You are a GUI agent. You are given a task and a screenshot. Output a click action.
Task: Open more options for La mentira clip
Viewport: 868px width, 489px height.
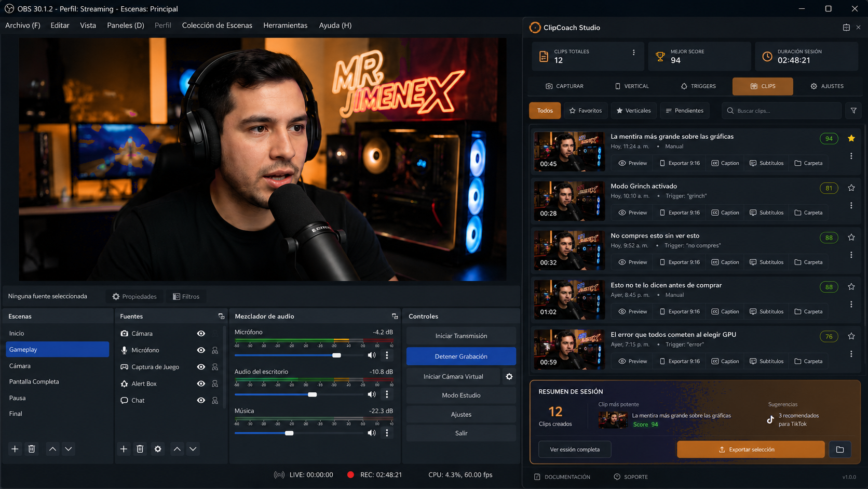pyautogui.click(x=851, y=156)
